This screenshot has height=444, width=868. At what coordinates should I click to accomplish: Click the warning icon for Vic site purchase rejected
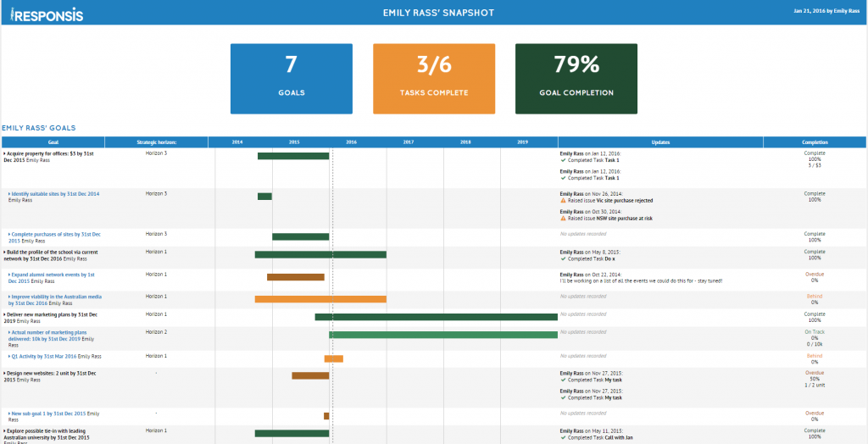tap(563, 201)
